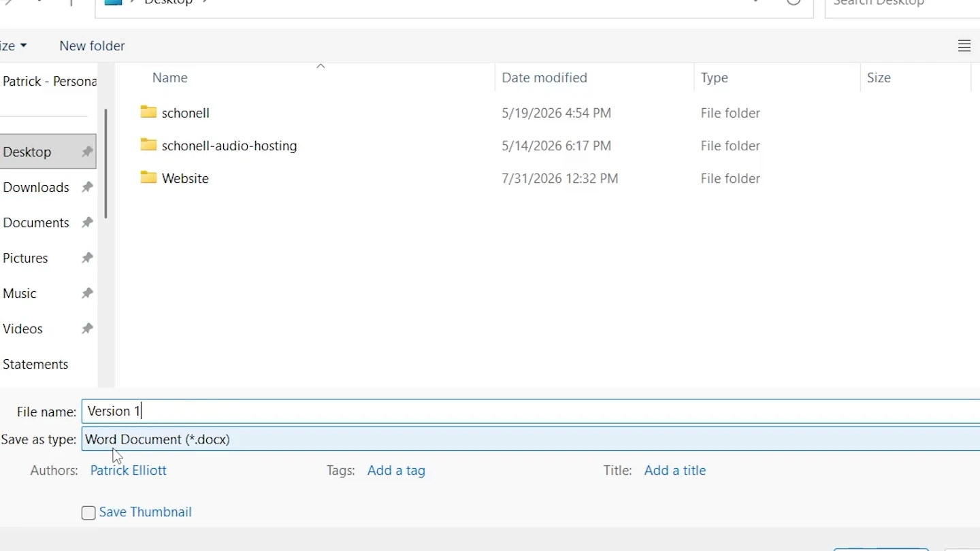Open the schonell folder icon
The height and width of the screenshot is (551, 980).
148,112
